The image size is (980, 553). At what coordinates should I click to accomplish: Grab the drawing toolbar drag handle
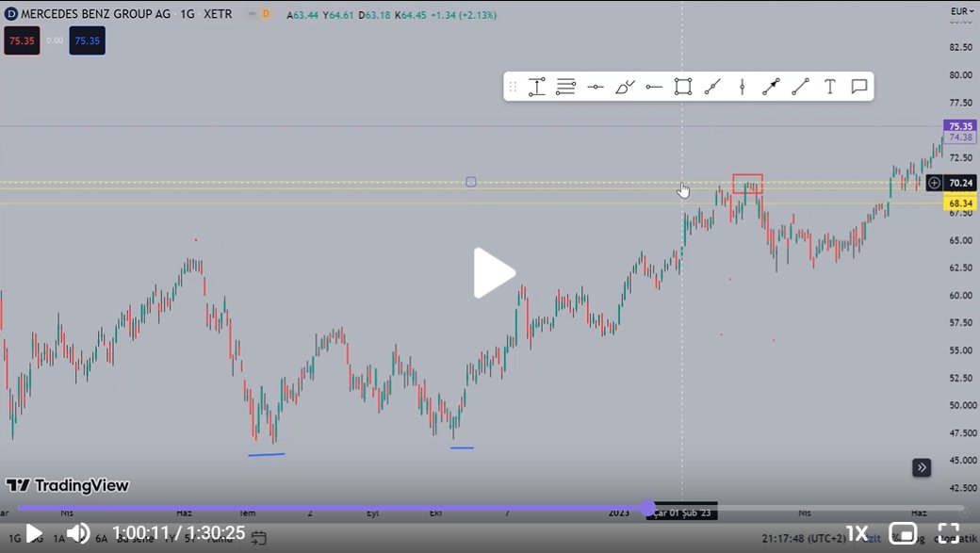point(513,87)
